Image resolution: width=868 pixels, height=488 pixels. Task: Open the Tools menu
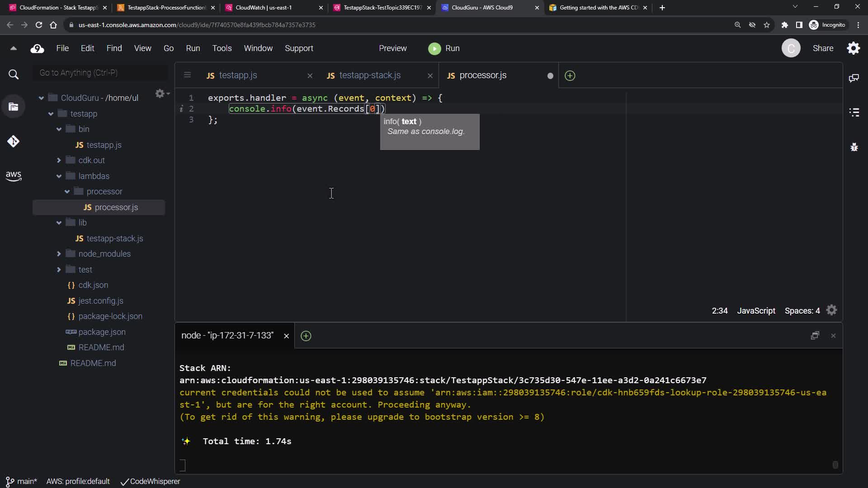[222, 48]
